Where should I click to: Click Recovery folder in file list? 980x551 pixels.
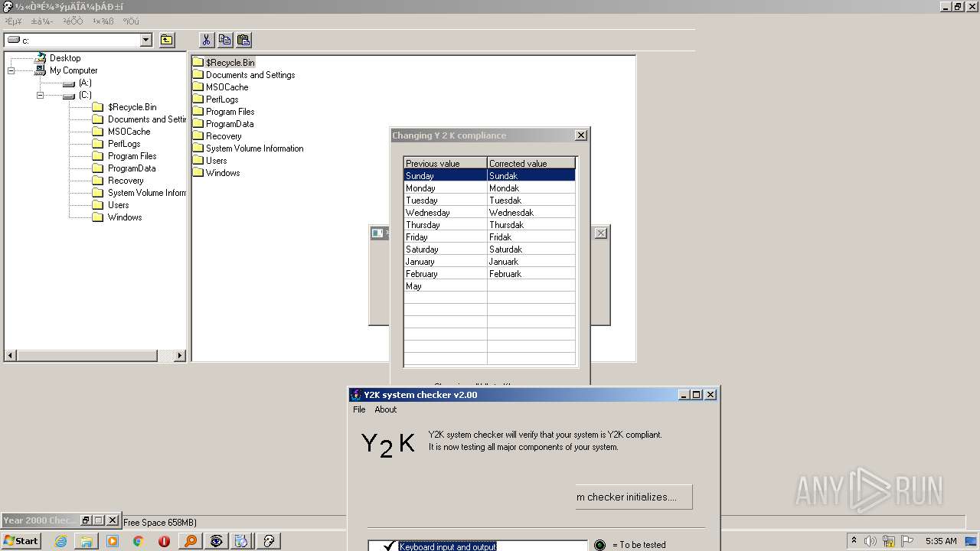tap(224, 136)
